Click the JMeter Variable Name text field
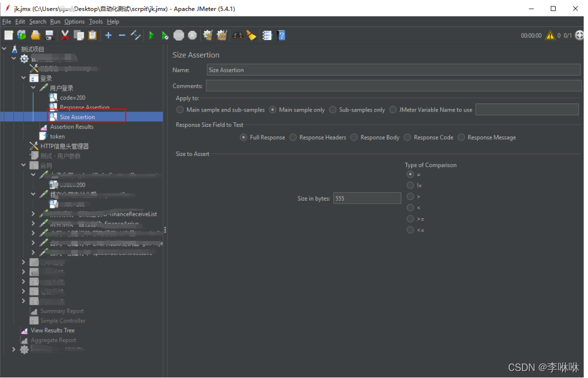588x378 pixels. point(527,109)
